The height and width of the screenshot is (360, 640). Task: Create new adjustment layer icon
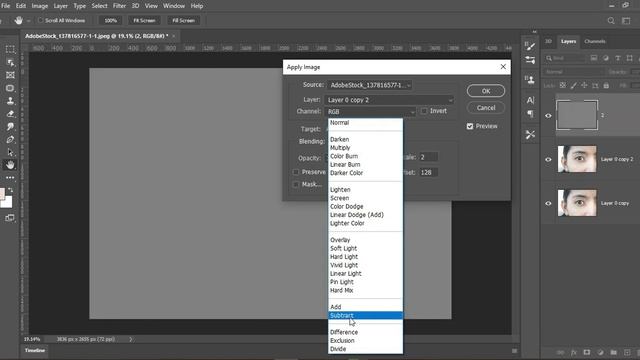pos(600,352)
